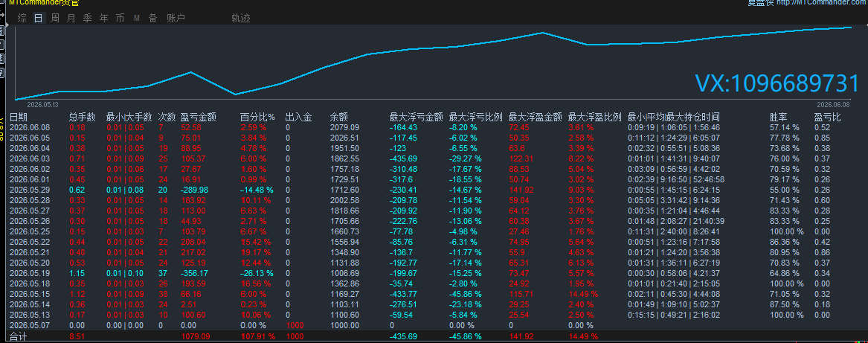Image resolution: width=868 pixels, height=343 pixels.
Task: Sort by the 盈亏比 column header
Action: (828, 117)
